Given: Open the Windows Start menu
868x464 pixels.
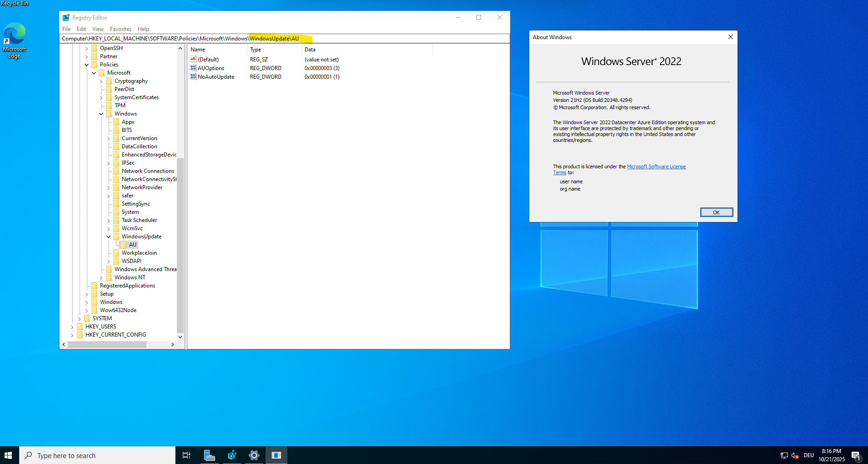Looking at the screenshot, I should [x=8, y=455].
